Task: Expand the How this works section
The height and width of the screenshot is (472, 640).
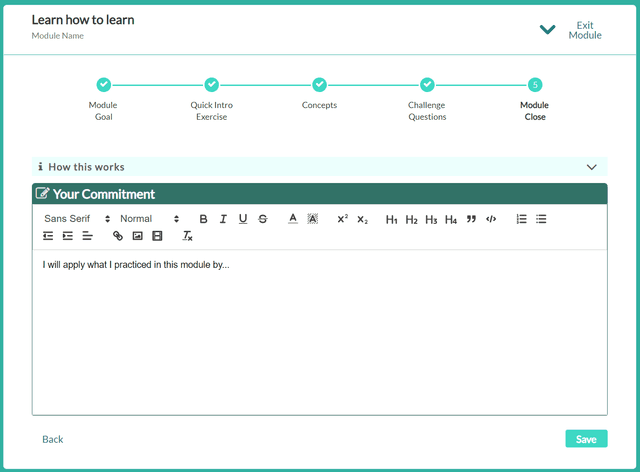Action: point(319,167)
